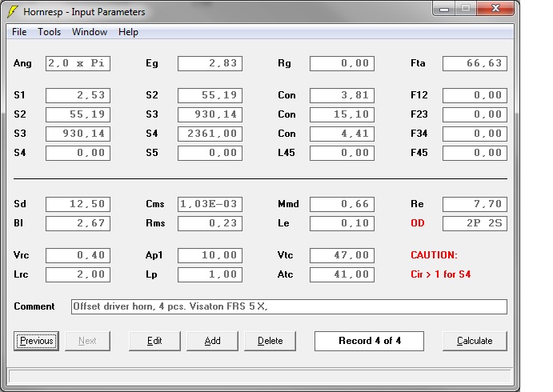Click the Con field showing 4,41
Viewport: 553px width, 392px height.
(342, 134)
